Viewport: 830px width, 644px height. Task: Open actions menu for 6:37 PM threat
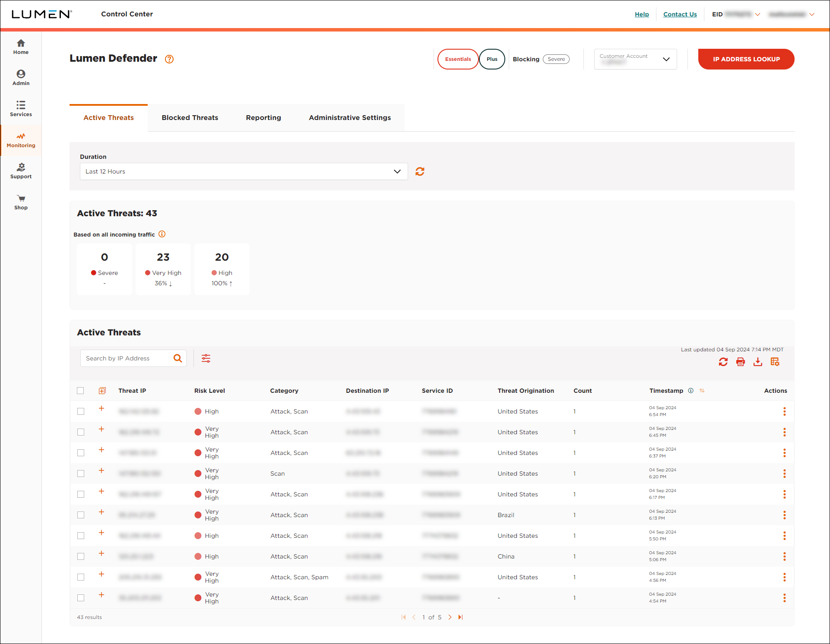[785, 453]
